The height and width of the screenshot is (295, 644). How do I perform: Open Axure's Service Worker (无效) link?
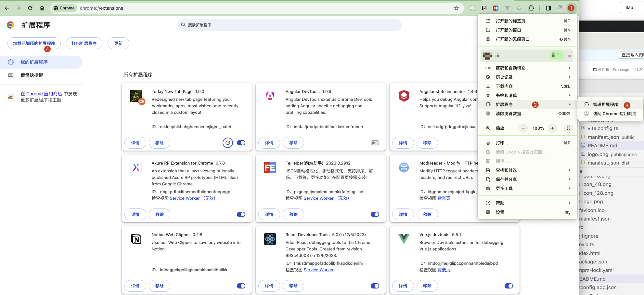pyautogui.click(x=194, y=198)
